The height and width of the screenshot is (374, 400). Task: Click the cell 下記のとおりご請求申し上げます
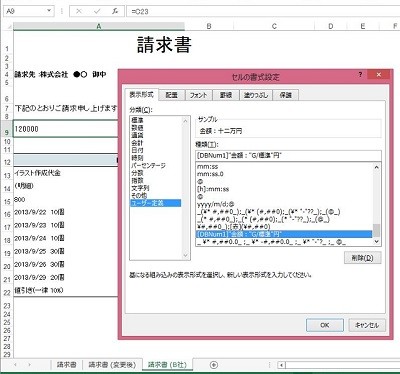[66, 108]
